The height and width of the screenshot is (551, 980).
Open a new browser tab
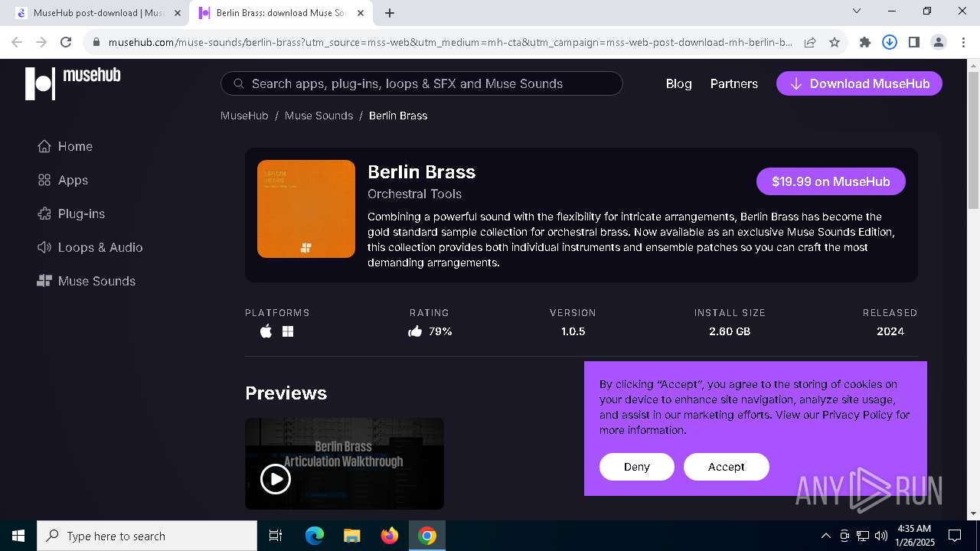pos(390,13)
